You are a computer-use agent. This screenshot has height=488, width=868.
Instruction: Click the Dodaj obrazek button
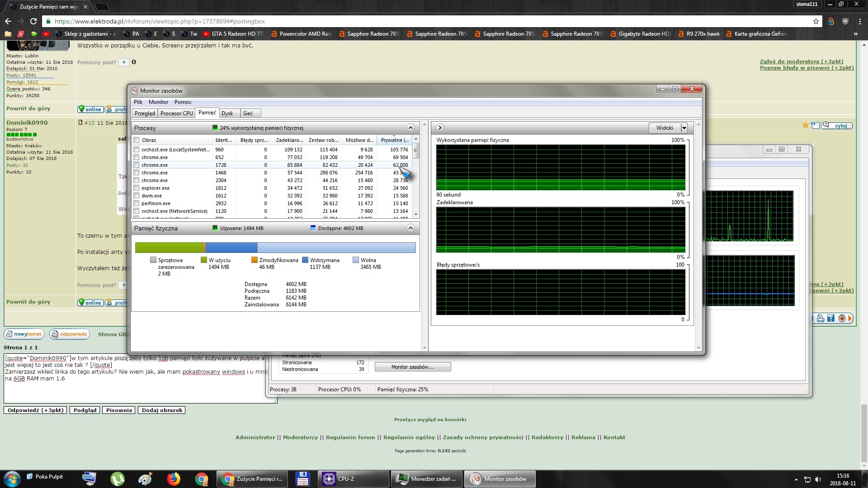[x=162, y=410]
